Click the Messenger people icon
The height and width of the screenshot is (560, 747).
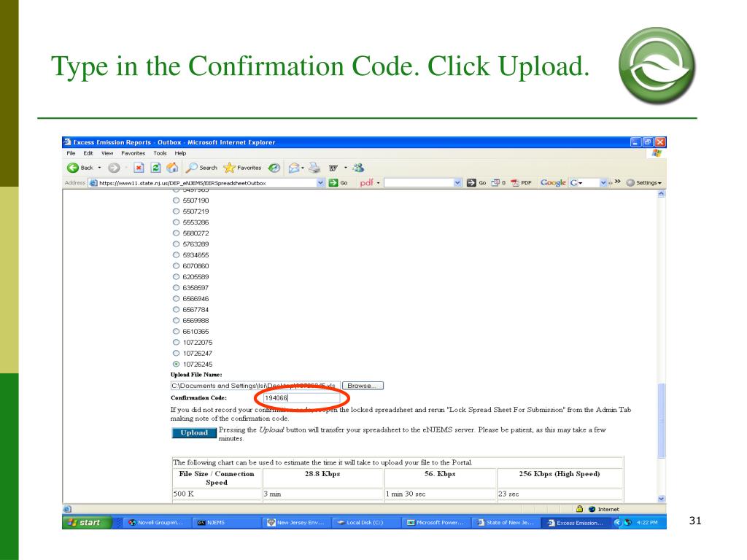(358, 168)
